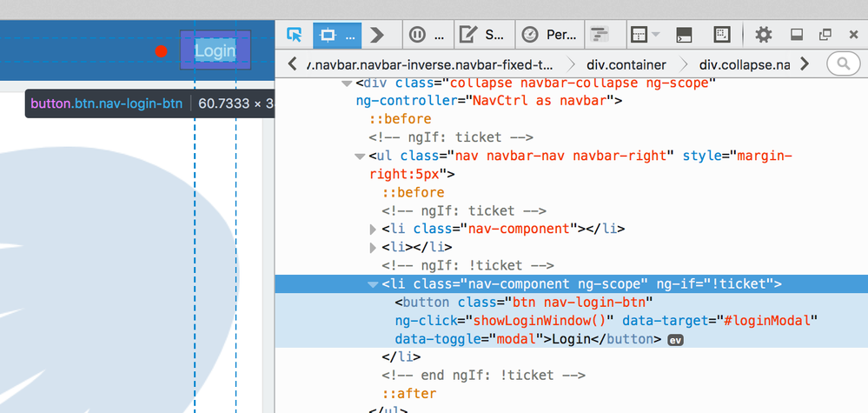The height and width of the screenshot is (413, 868).
Task: Collapse the selected li ng-scope node
Action: coord(373,284)
